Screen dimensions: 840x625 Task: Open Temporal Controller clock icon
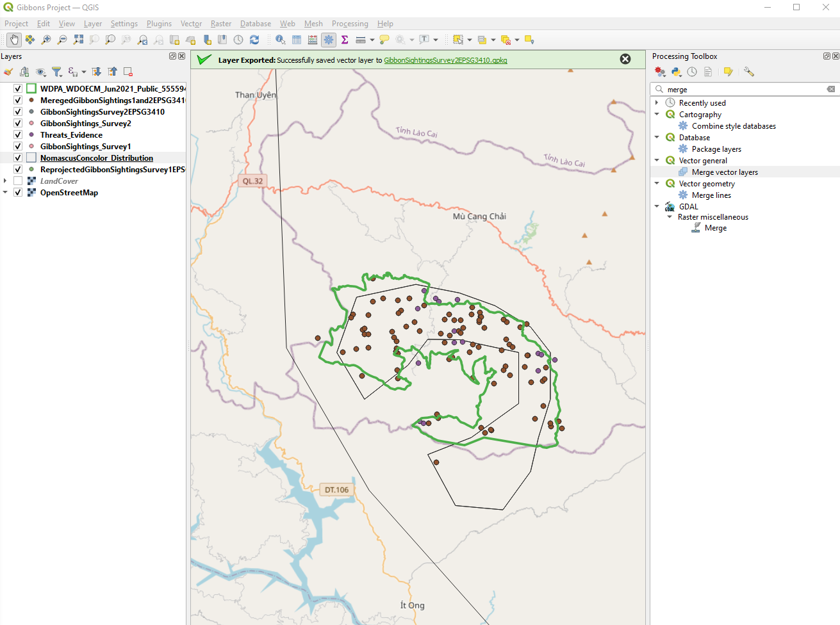[238, 40]
